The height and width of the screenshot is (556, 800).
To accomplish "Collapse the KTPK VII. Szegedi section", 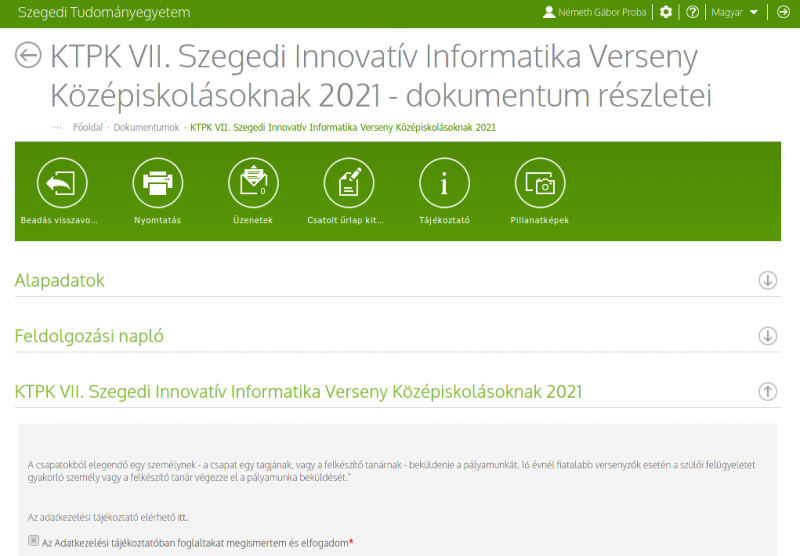I will point(767,392).
